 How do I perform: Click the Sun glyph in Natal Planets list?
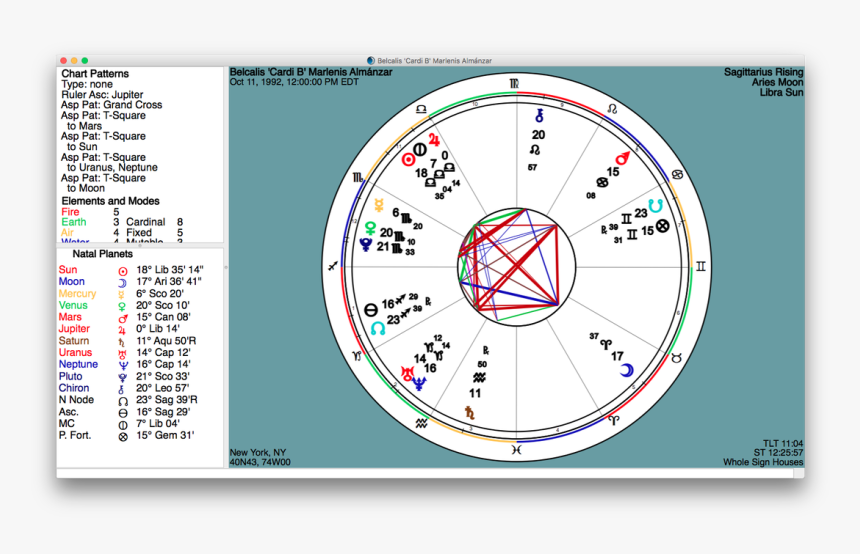(123, 271)
